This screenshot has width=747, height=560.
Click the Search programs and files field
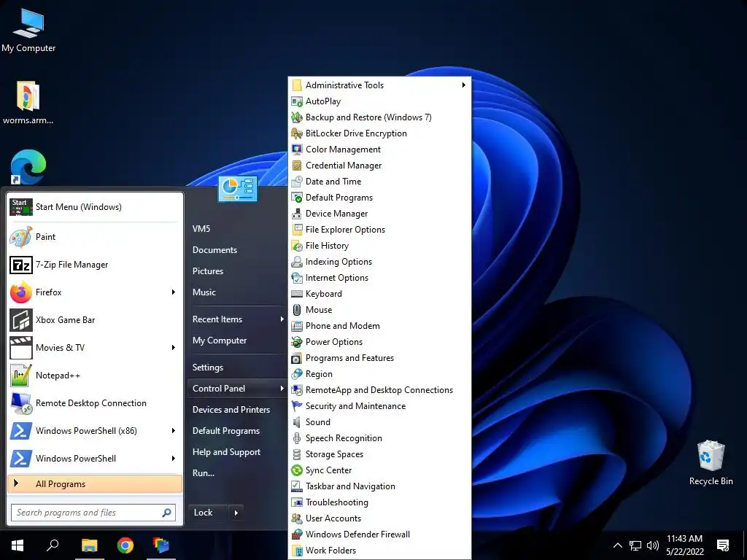click(x=93, y=513)
